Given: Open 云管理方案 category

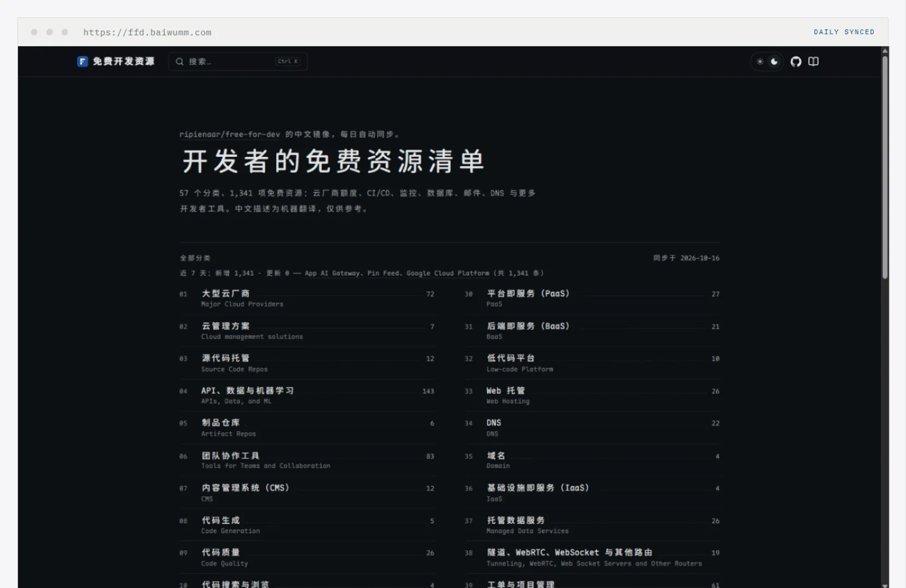Looking at the screenshot, I should click(307, 331).
